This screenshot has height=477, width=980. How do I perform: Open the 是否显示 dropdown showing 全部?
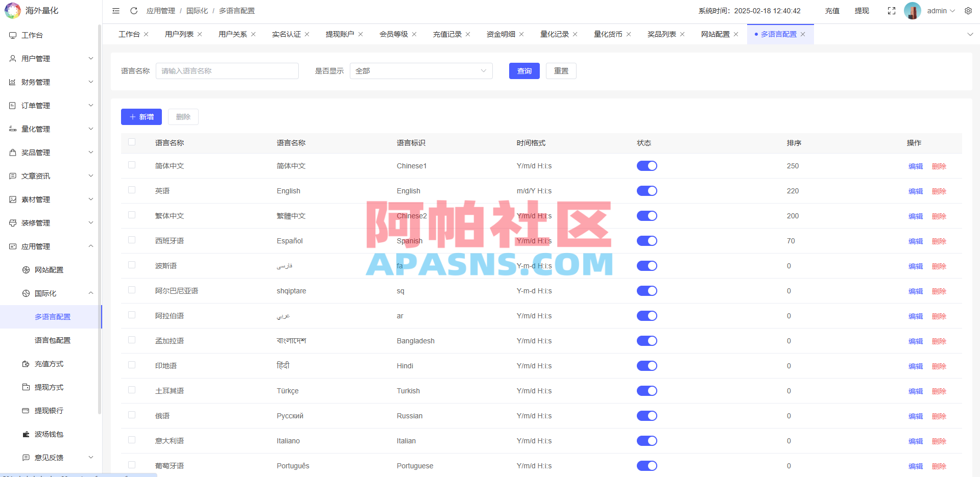click(x=420, y=70)
